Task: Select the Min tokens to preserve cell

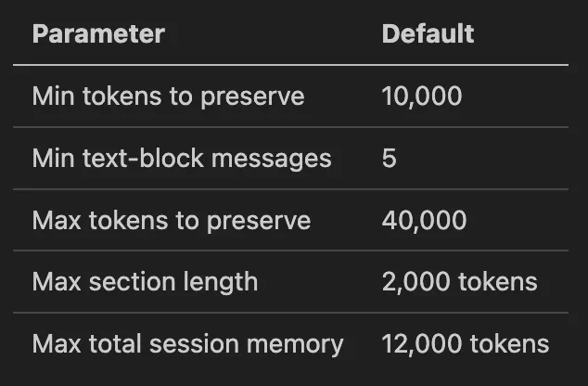Action: pyautogui.click(x=168, y=96)
